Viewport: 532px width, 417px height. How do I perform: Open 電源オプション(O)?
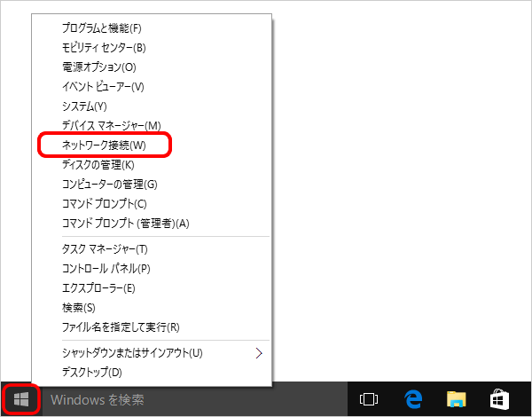pos(99,67)
